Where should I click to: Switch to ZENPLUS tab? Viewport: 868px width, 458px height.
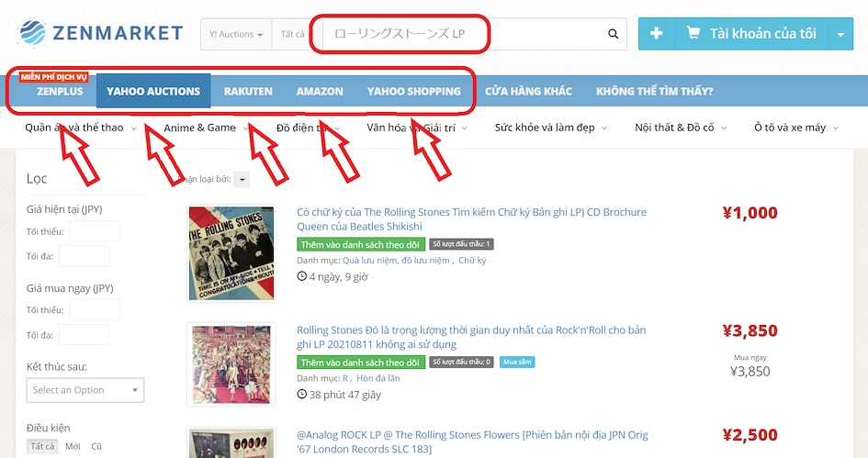pos(60,91)
